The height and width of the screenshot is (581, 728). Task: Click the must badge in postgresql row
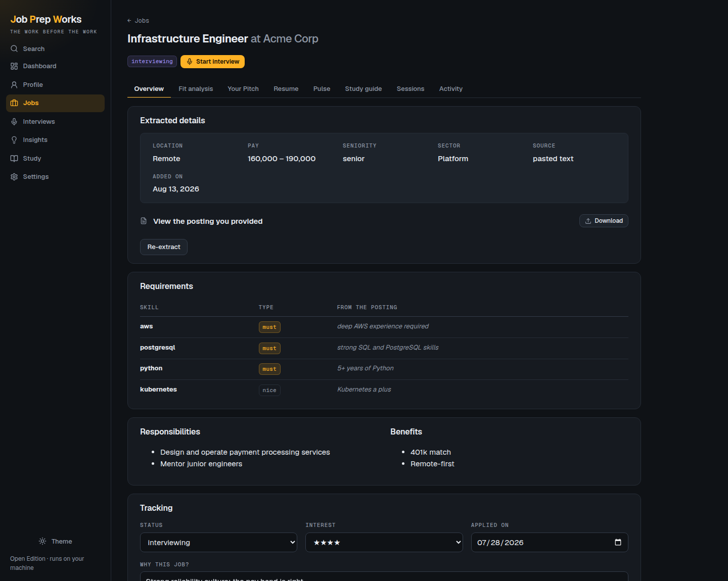269,349
